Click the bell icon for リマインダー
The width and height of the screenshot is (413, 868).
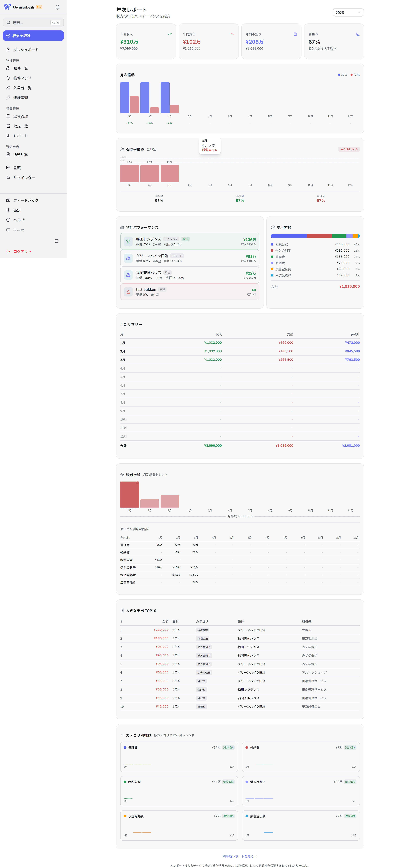[8, 178]
